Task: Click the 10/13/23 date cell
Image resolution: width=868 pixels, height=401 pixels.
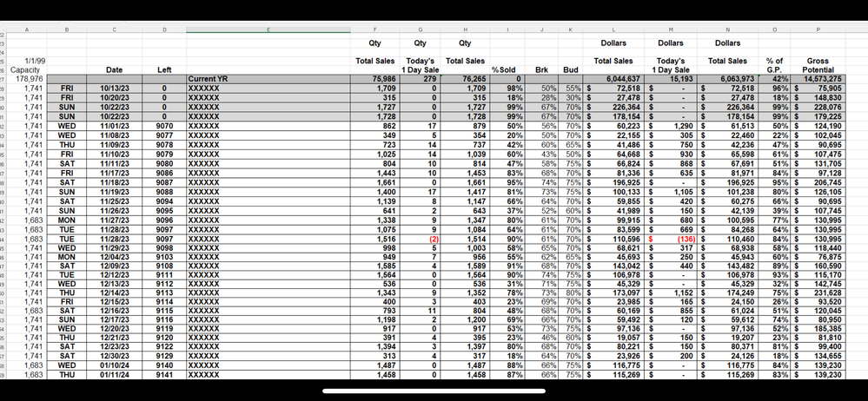Action: pyautogui.click(x=114, y=88)
